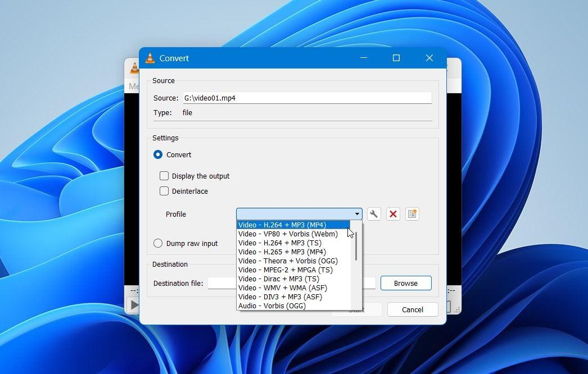Create a new profile icon

[x=412, y=214]
